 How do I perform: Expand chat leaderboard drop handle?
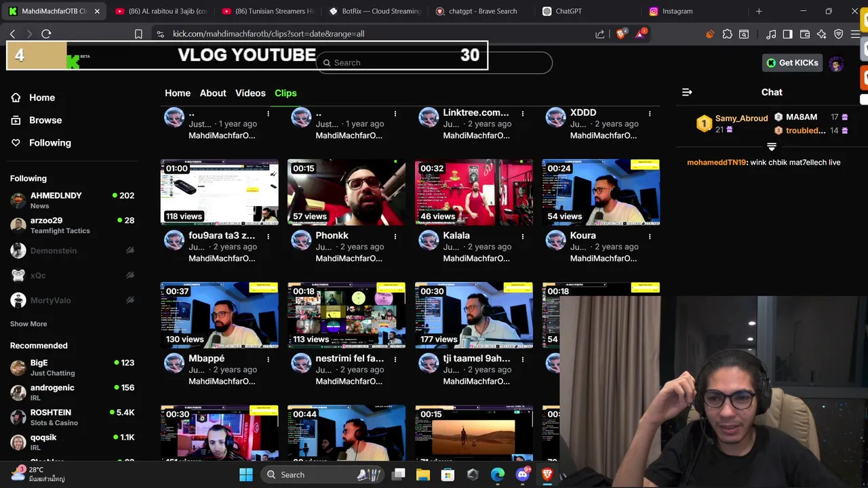pos(772,146)
